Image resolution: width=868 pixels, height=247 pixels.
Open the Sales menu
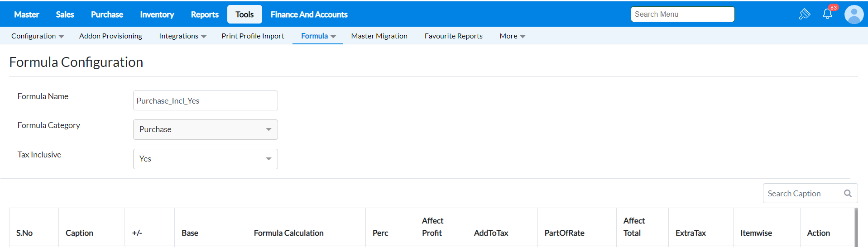coord(65,14)
